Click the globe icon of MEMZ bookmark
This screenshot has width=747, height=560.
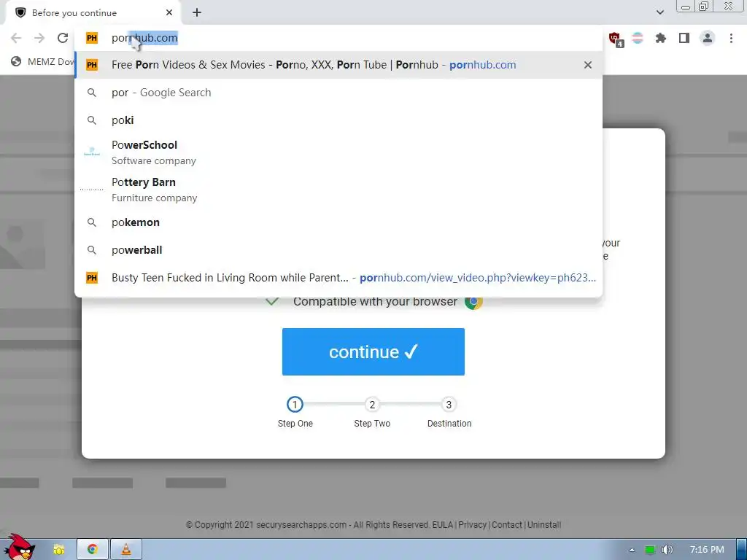16,61
